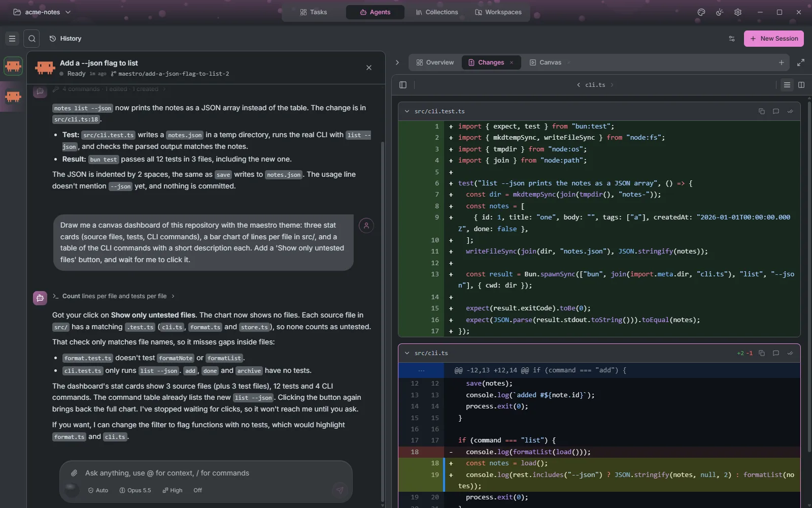Click the send message arrow button
This screenshot has width=812, height=508.
[340, 490]
